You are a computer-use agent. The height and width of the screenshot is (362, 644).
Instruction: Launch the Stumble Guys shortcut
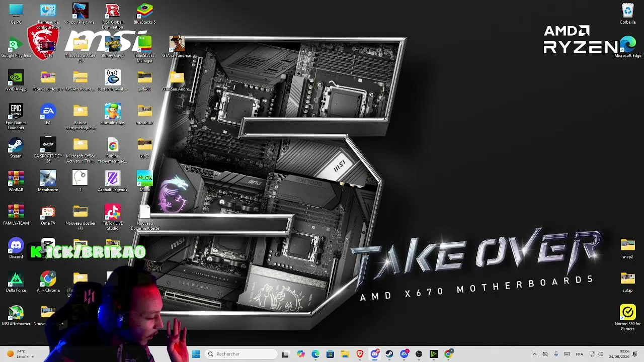coord(113,114)
